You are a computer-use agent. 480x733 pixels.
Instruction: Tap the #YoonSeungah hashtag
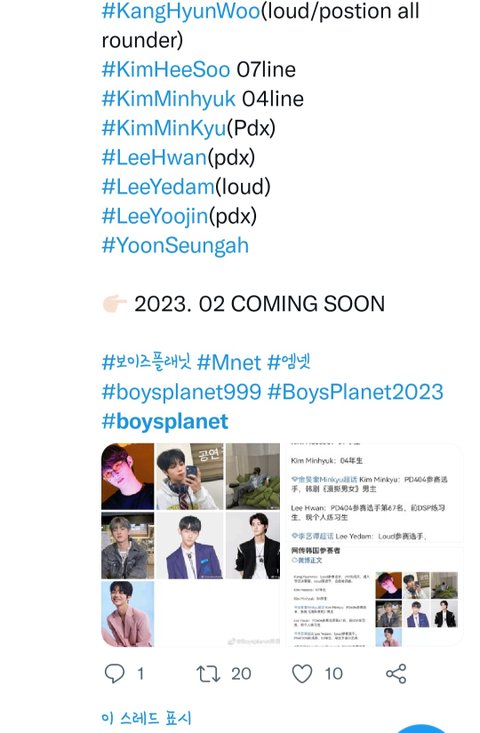[175, 246]
